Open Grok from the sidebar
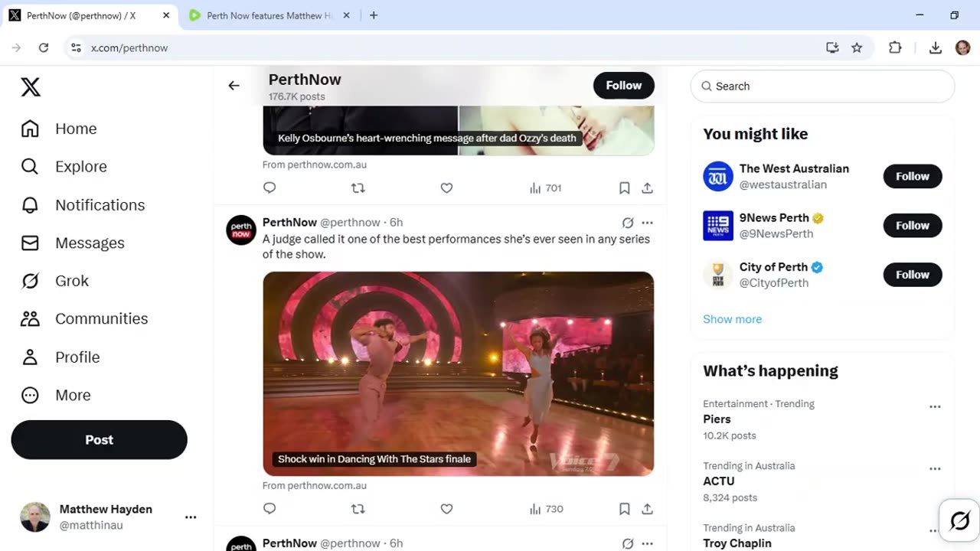This screenshot has height=551, width=980. pos(55,281)
